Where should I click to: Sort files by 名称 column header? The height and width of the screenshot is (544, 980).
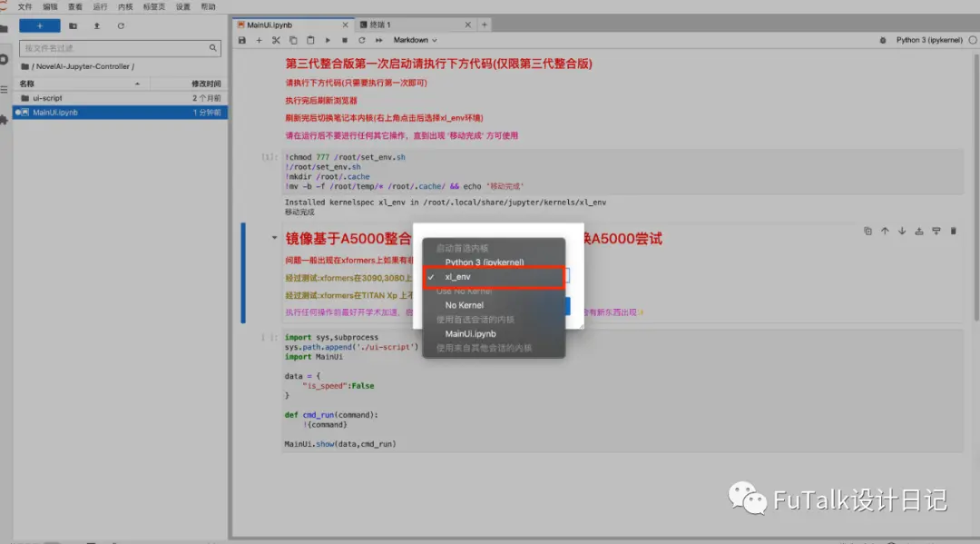point(82,84)
